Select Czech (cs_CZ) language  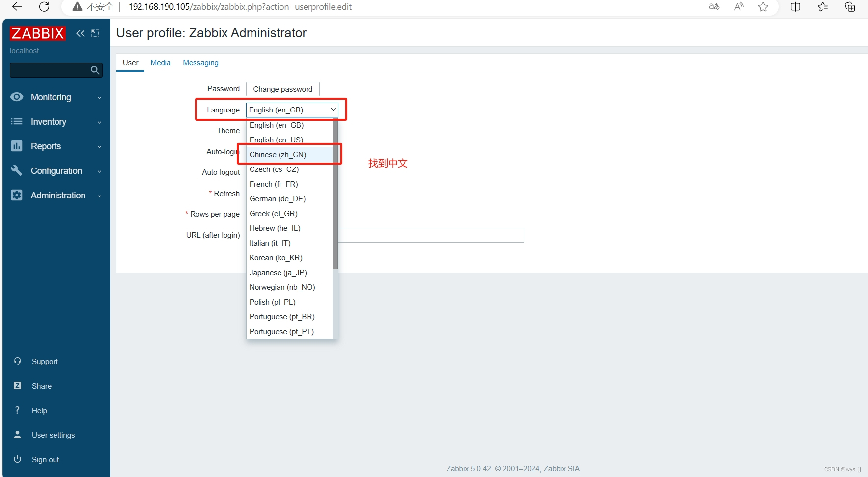pyautogui.click(x=289, y=169)
